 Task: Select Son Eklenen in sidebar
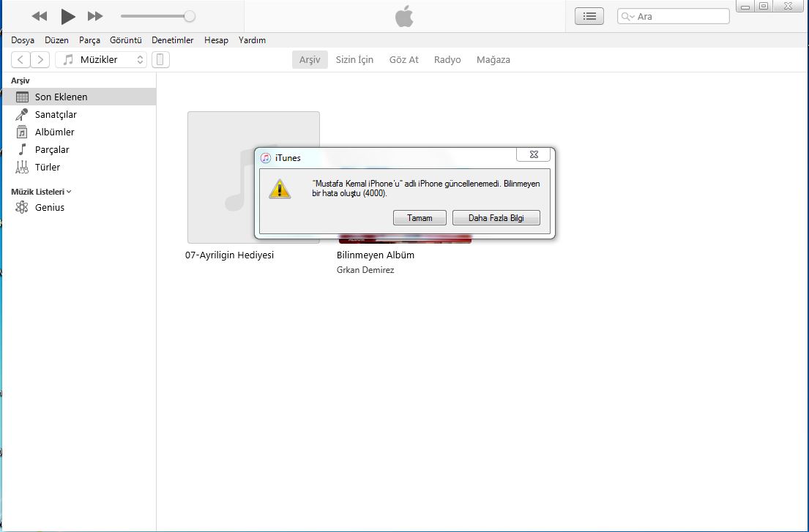coord(79,97)
